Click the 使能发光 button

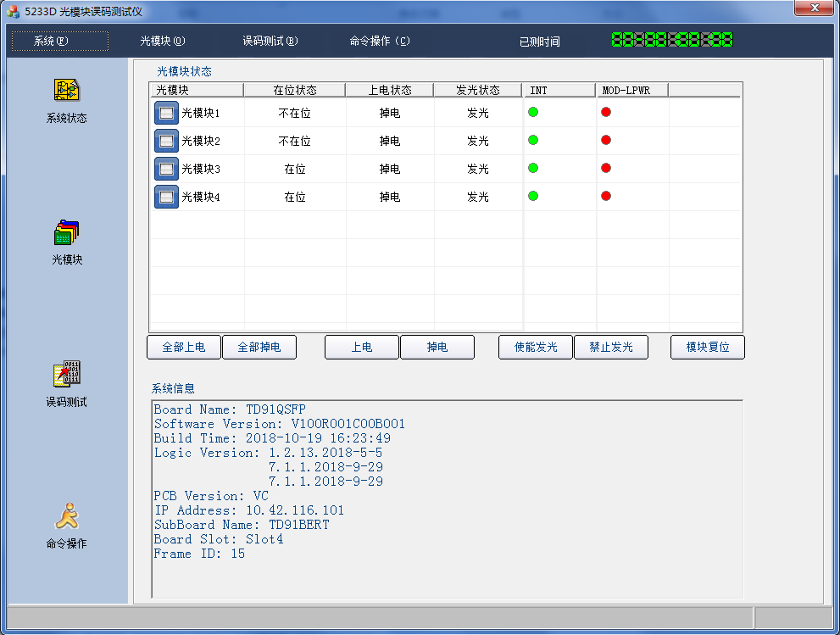536,348
